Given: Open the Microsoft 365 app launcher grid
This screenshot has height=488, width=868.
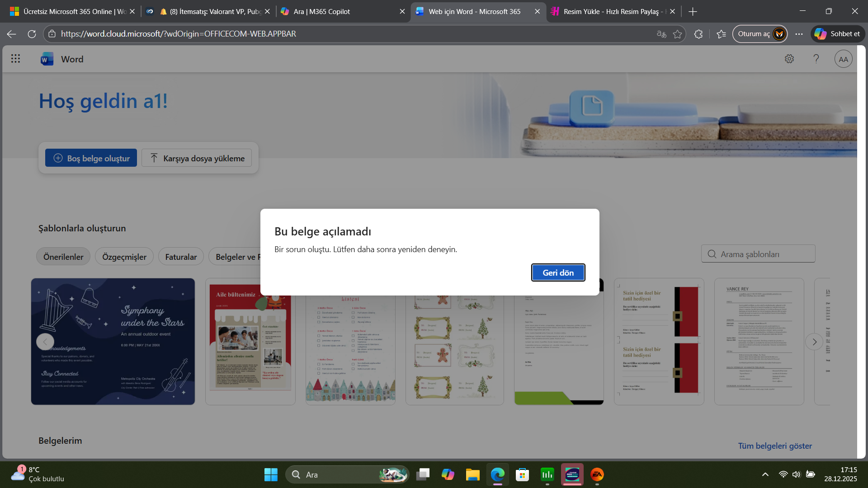Looking at the screenshot, I should [15, 59].
